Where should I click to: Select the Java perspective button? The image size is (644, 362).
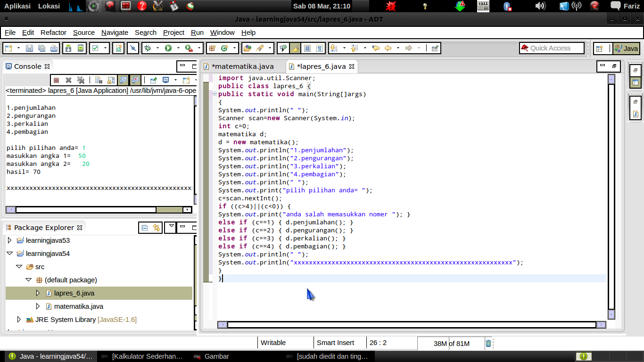(x=626, y=48)
